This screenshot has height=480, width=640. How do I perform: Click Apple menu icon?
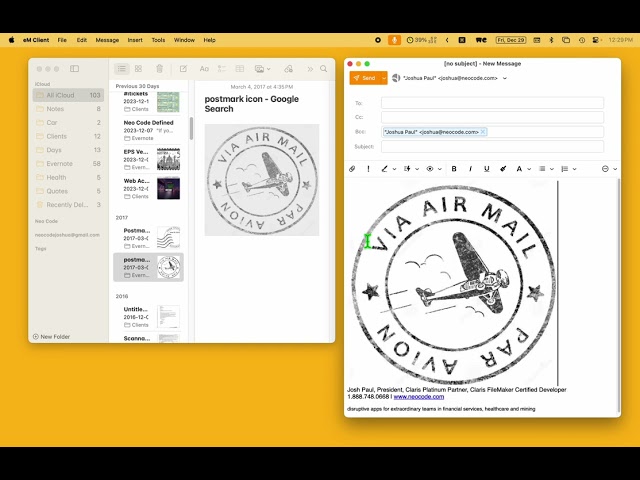pyautogui.click(x=12, y=40)
